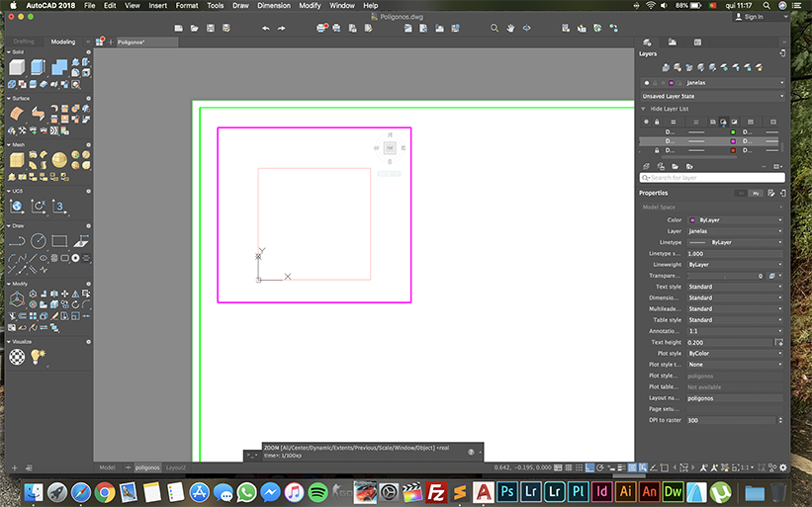The image size is (812, 507).
Task: Toggle visibility dot of current layer janelas
Action: pos(646,83)
